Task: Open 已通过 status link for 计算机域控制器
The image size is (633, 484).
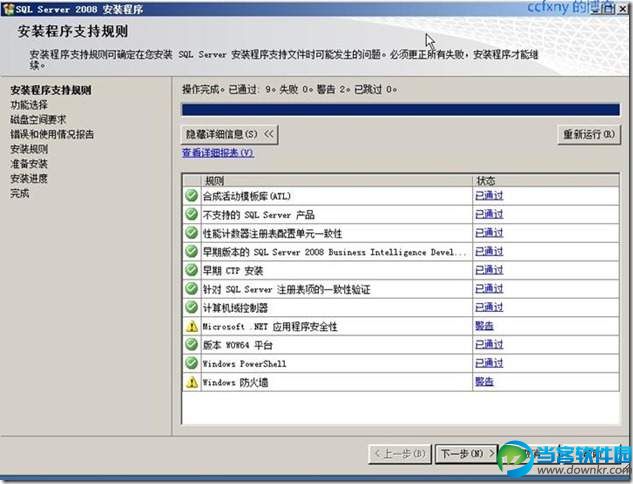Action: click(x=489, y=307)
